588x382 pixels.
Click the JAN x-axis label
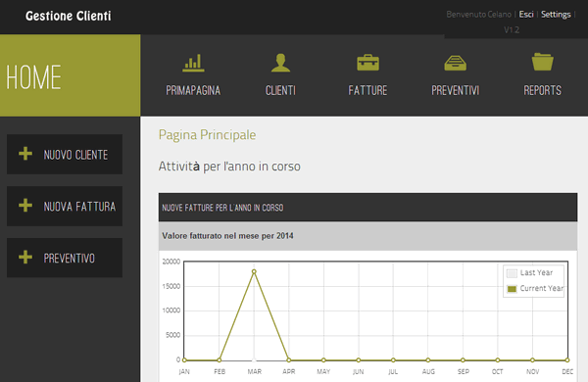tap(184, 371)
